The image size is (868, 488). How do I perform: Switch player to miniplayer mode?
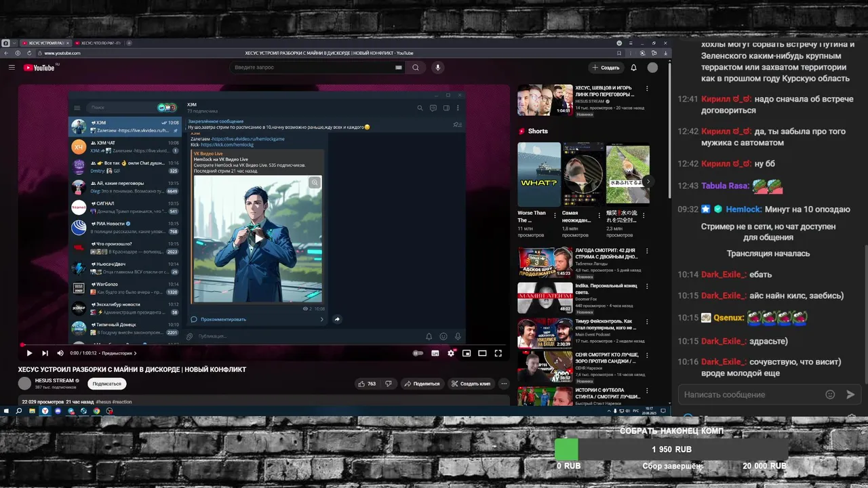[467, 353]
